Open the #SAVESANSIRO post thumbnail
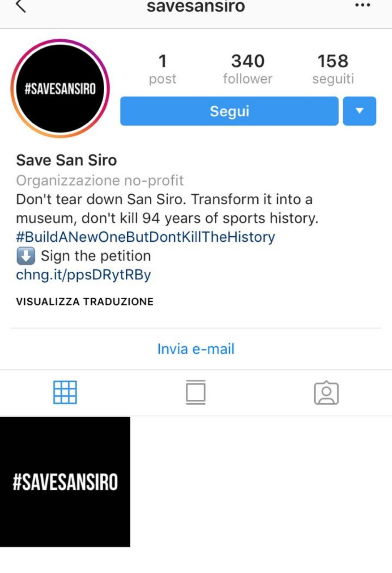Image resolution: width=392 pixels, height=573 pixels. (x=65, y=482)
